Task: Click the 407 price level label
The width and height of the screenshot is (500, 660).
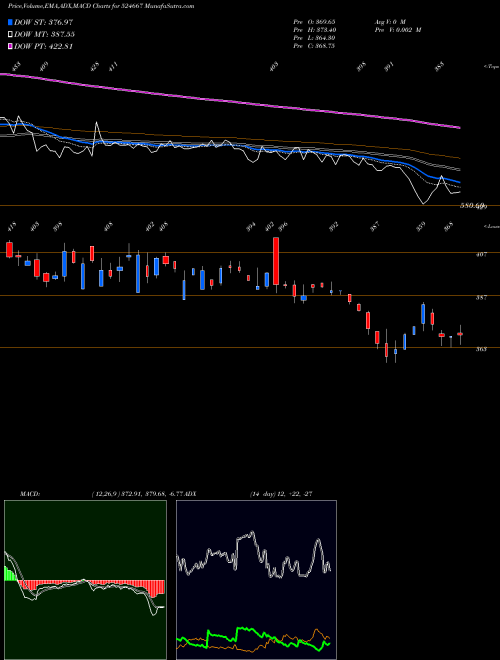Action: pos(481,254)
